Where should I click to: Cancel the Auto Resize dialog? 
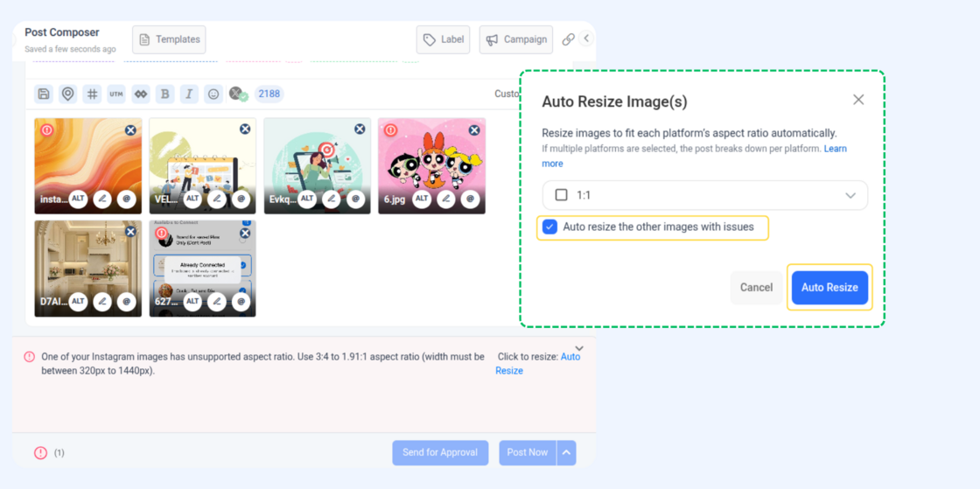[x=756, y=287]
